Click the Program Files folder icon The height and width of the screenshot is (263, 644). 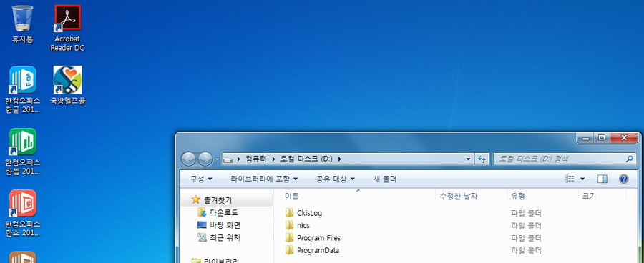coord(290,238)
